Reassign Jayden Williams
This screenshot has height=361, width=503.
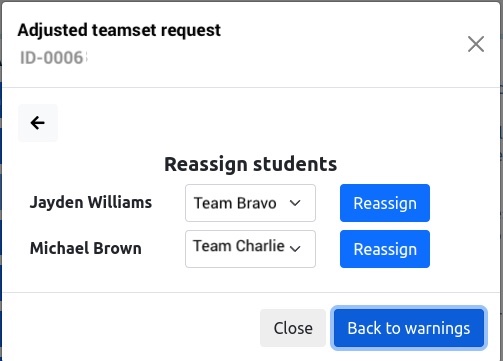point(385,203)
